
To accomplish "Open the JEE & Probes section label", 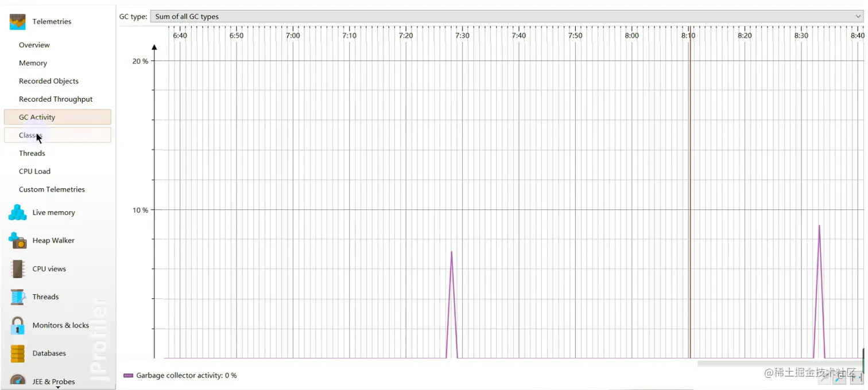I will pos(54,381).
